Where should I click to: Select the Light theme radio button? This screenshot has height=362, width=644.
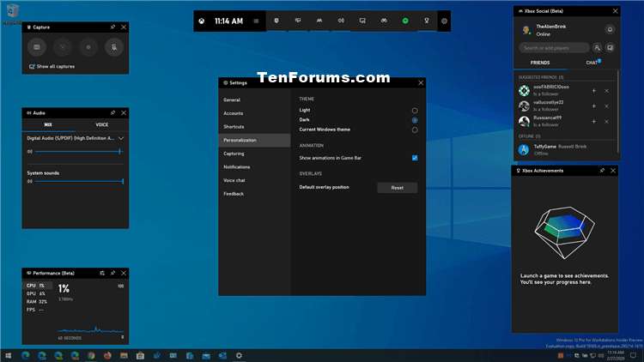tap(415, 111)
